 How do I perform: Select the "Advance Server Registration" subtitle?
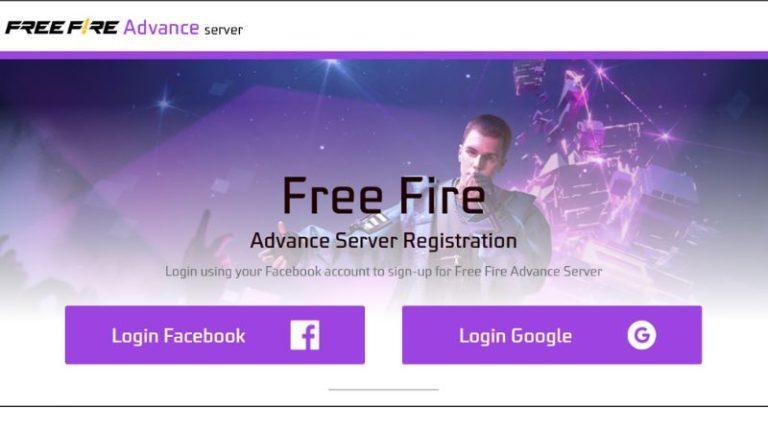pos(384,240)
